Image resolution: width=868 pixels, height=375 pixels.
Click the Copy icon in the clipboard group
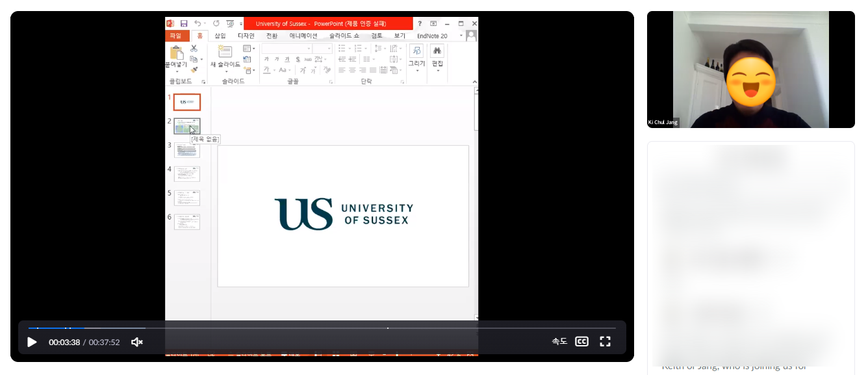coord(194,59)
